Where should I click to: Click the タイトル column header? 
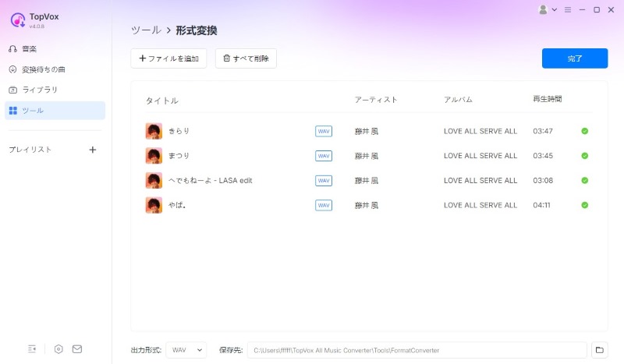162,101
